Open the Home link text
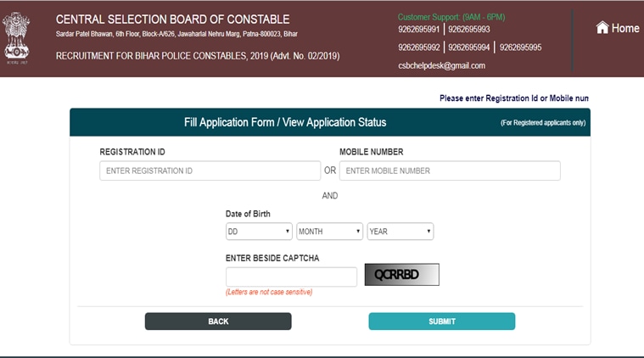The image size is (644, 358). [625, 28]
